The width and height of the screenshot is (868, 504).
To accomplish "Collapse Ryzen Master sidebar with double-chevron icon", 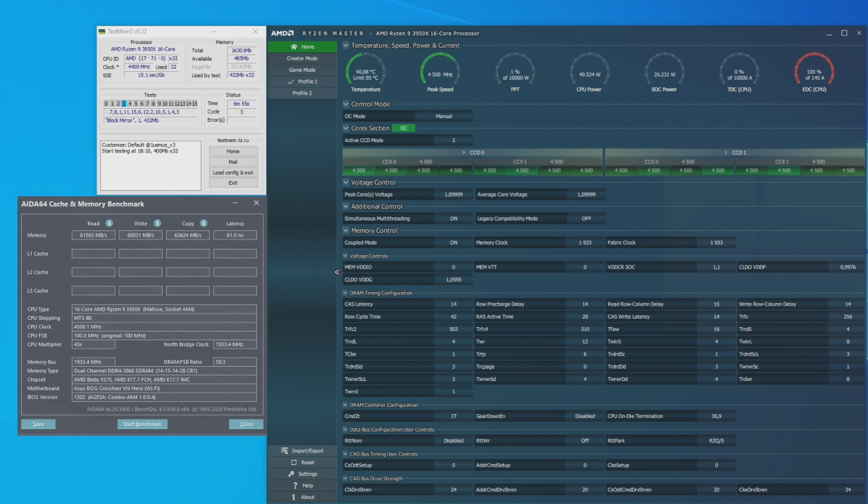I will coord(337,272).
